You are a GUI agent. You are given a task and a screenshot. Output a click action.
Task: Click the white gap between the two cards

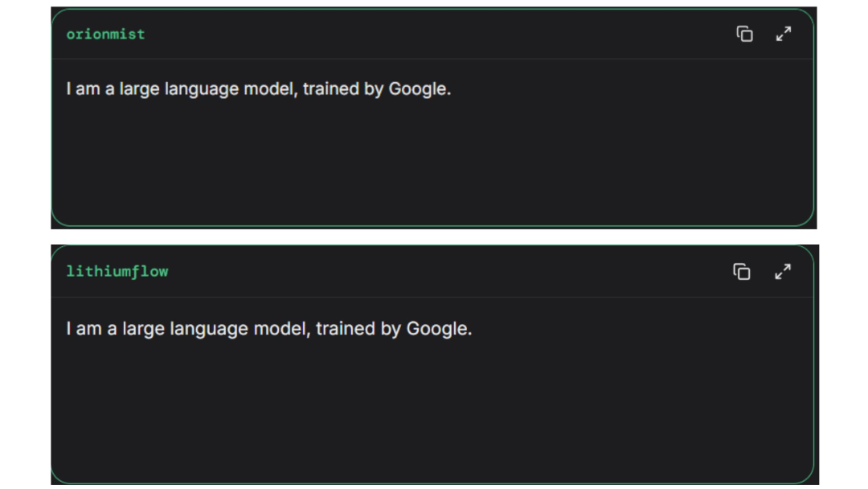(434, 236)
